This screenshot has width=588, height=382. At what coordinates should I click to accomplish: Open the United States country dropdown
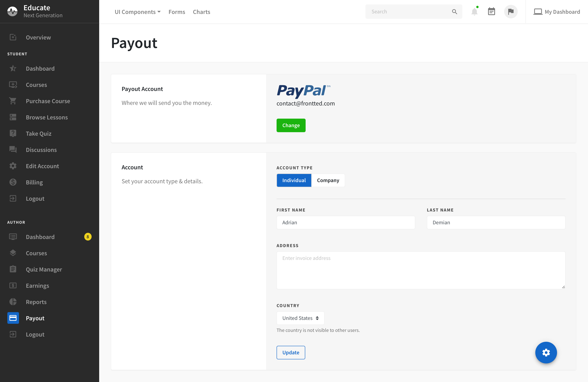(300, 318)
